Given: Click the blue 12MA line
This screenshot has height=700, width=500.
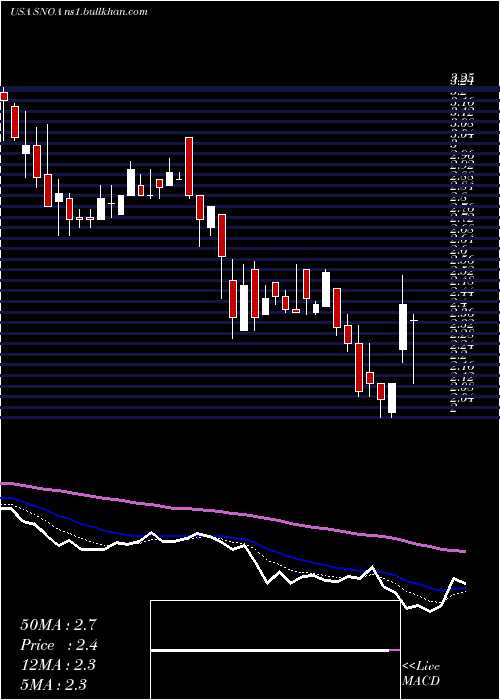Looking at the screenshot, I should click(x=232, y=542).
